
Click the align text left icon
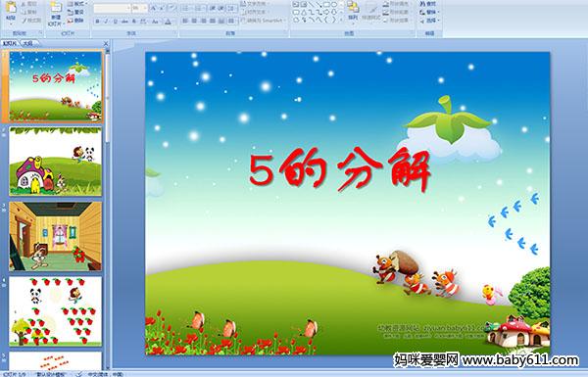tap(185, 21)
